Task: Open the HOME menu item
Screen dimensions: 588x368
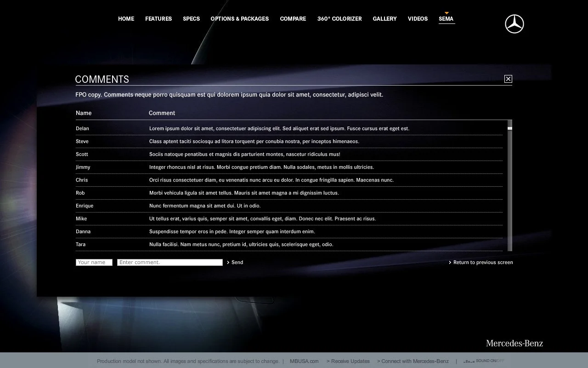Action: (x=126, y=19)
